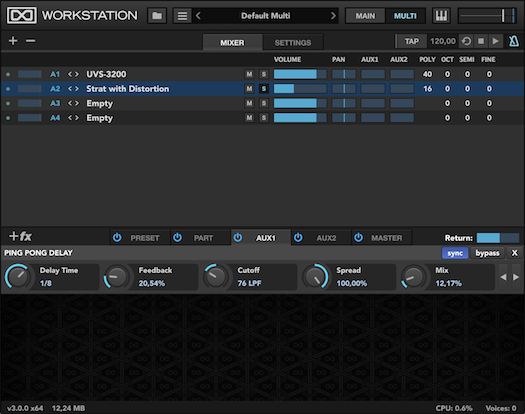Click the Delay Time value 1/8
This screenshot has height=414, width=525.
click(46, 283)
